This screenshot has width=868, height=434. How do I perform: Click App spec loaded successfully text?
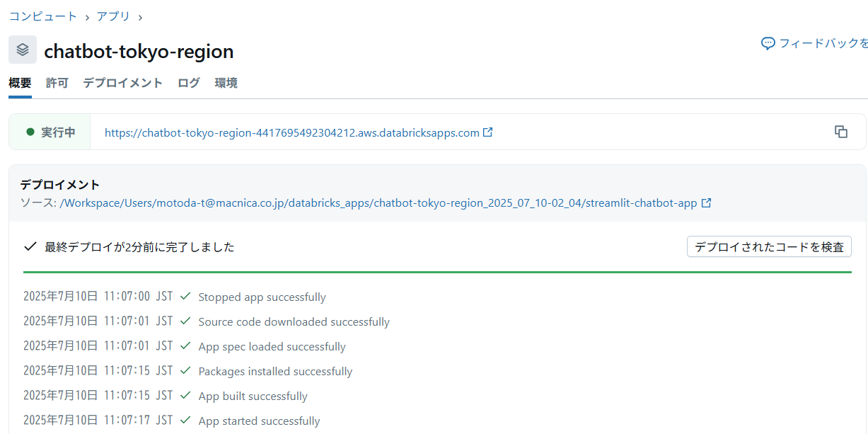272,347
